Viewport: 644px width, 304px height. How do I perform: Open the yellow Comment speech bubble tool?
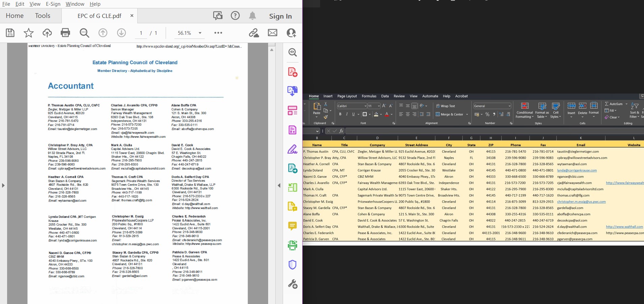[292, 226]
